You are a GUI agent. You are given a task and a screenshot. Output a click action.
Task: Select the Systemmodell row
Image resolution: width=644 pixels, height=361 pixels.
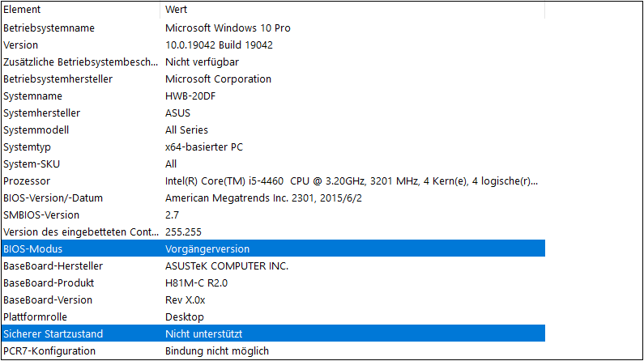click(36, 130)
